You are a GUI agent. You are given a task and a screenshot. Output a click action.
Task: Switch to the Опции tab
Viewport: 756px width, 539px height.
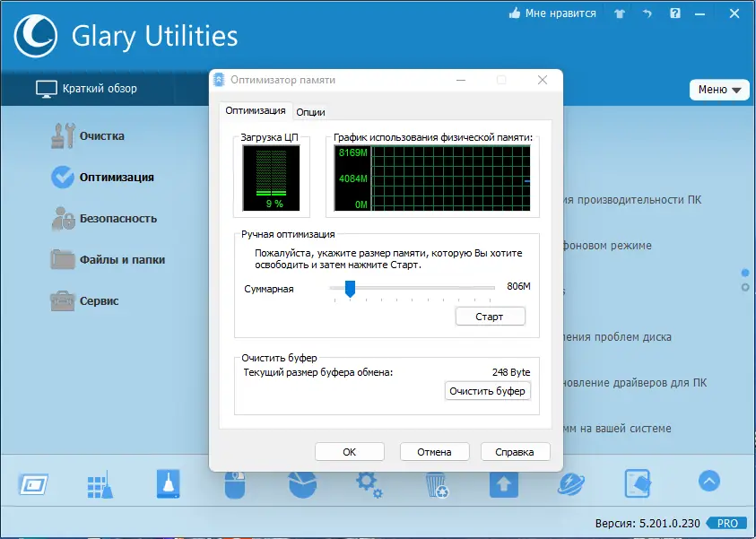tap(310, 112)
